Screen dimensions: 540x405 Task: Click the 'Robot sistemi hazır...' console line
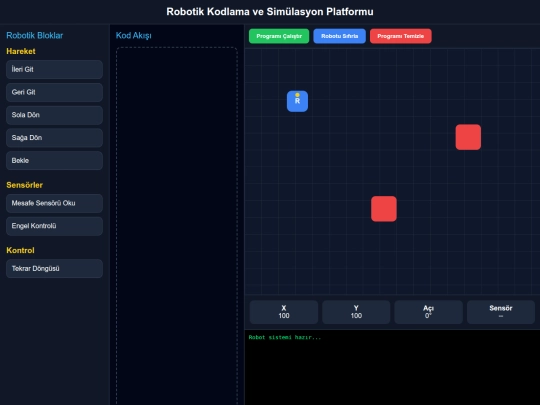click(x=285, y=338)
